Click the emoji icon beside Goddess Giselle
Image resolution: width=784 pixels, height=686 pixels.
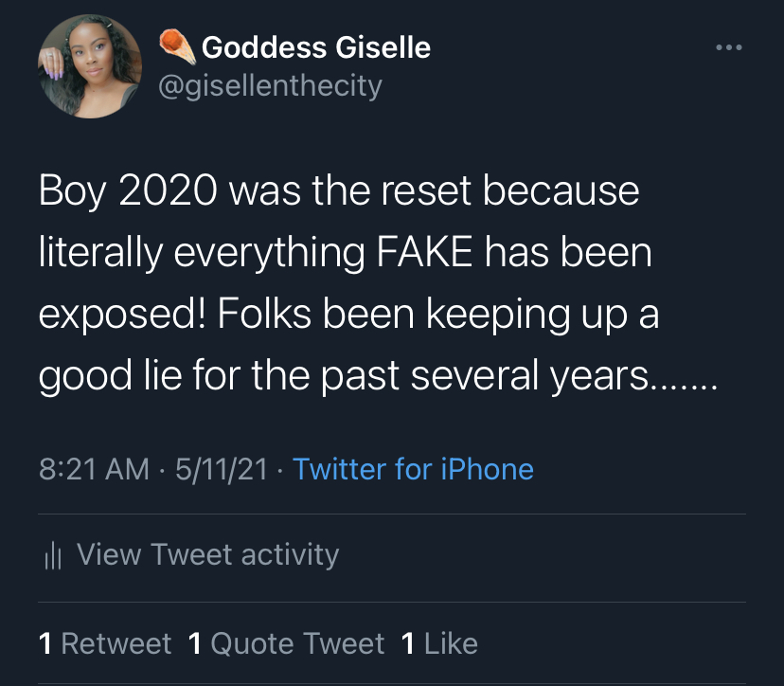[x=177, y=47]
